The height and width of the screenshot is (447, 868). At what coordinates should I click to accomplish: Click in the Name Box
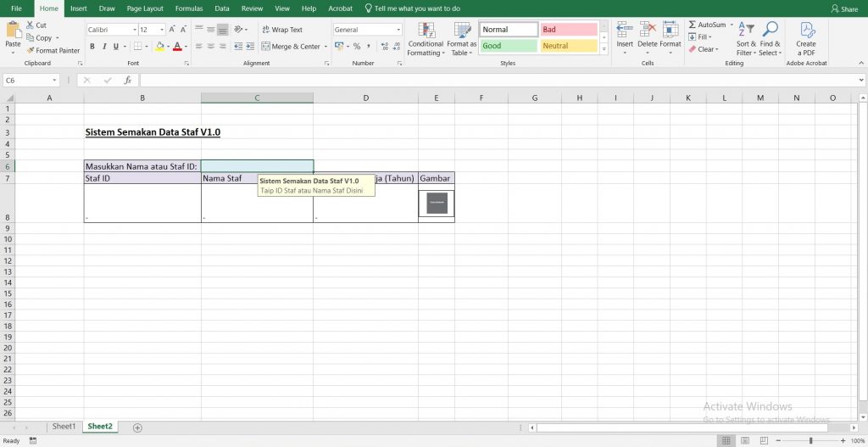[x=31, y=81]
